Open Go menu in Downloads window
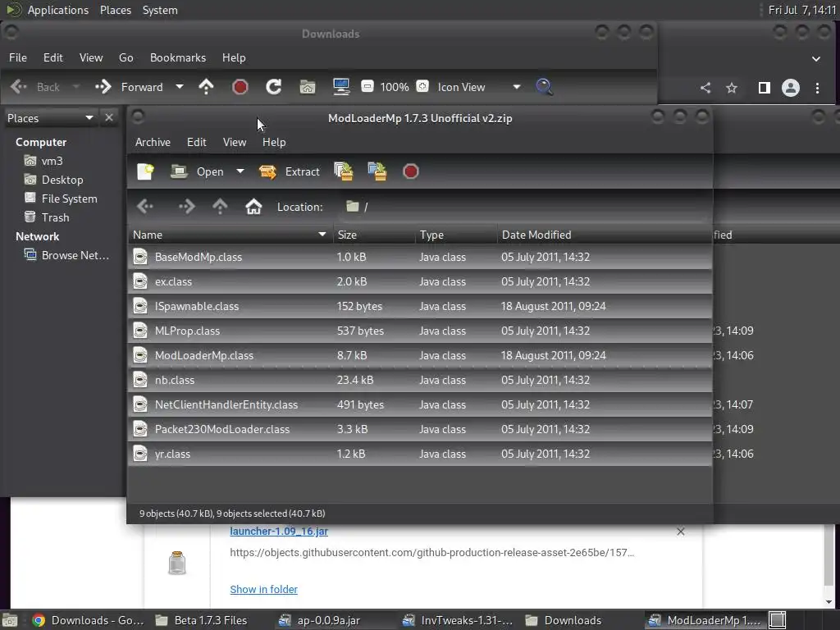 pos(126,58)
